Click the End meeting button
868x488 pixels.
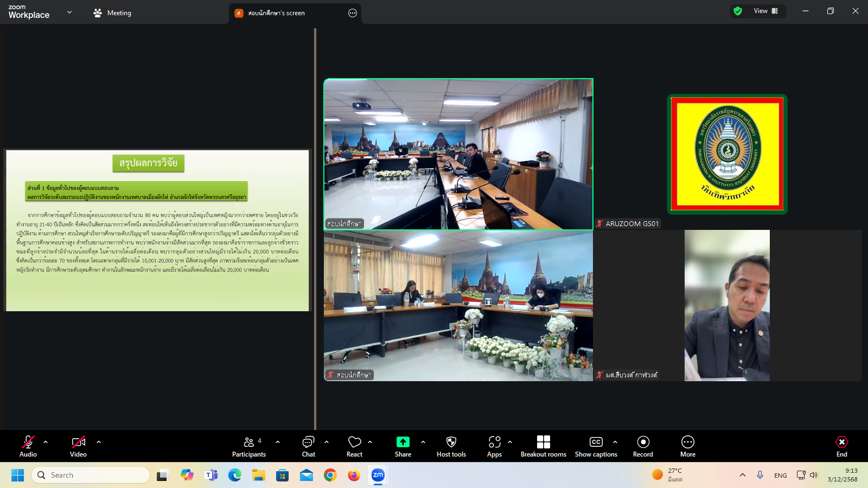841,446
